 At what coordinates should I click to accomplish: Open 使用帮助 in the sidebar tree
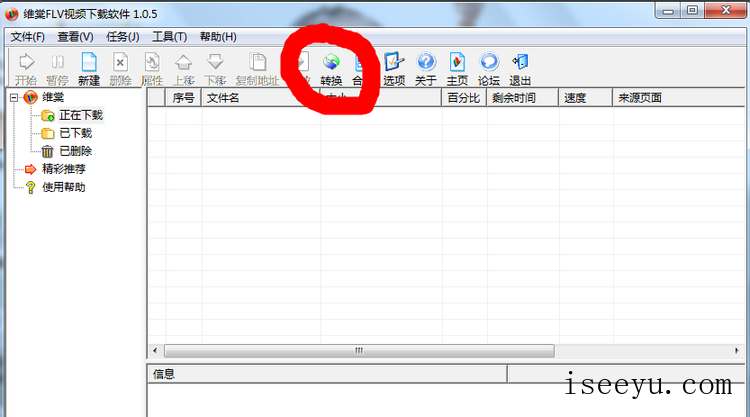[x=64, y=187]
